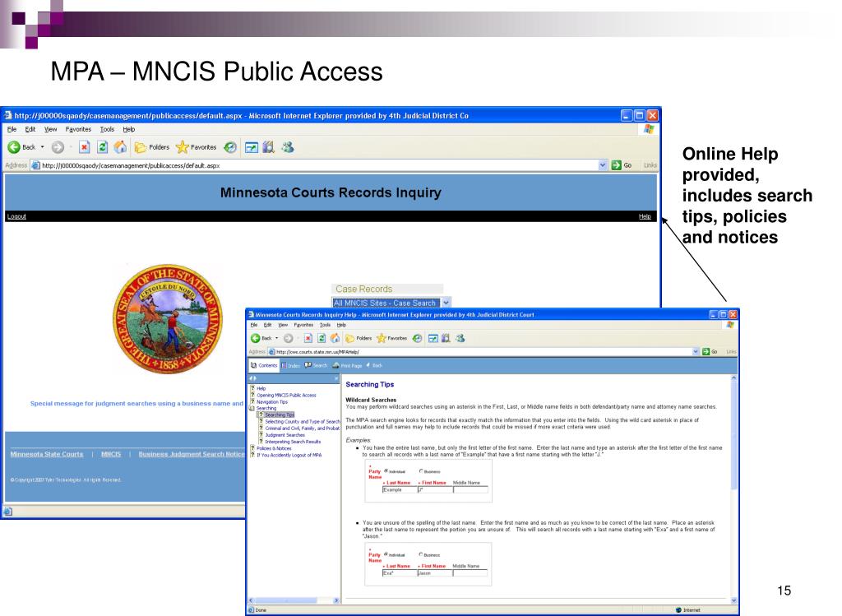The image size is (842, 616).
Task: Select If You Accidently Logout topic
Action: coord(289,455)
